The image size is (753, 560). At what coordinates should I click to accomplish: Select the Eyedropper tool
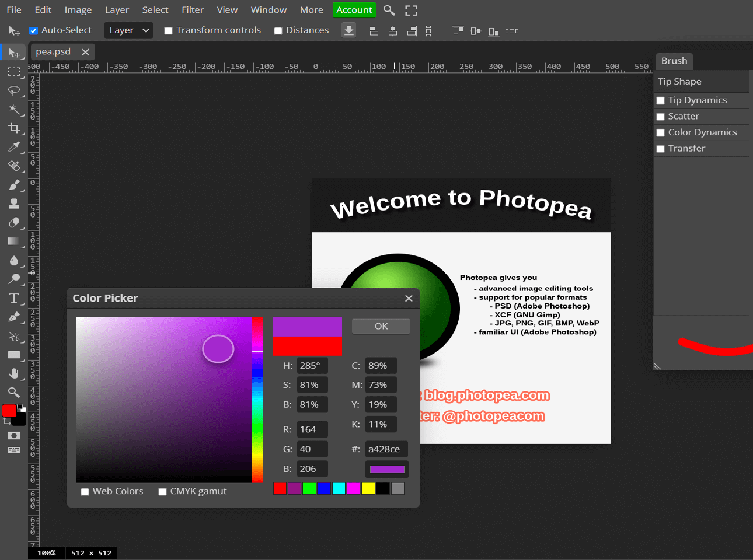tap(14, 147)
